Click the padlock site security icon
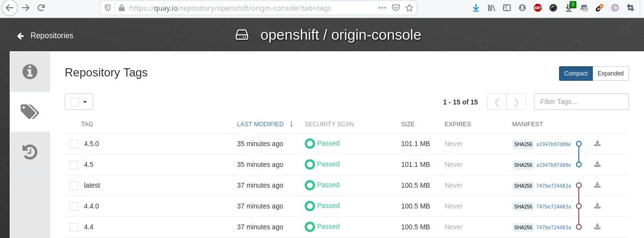The width and height of the screenshot is (644, 238). (x=121, y=8)
